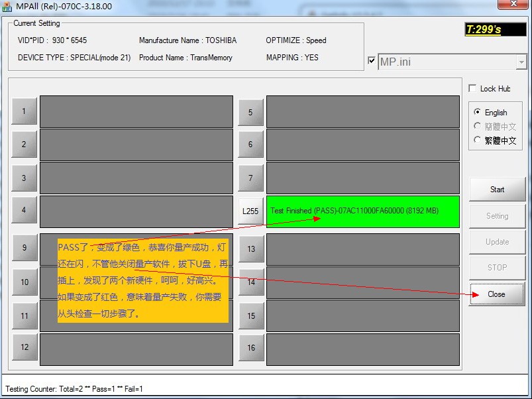532x399 pixels.
Task: Click the STOP button
Action: (x=496, y=267)
